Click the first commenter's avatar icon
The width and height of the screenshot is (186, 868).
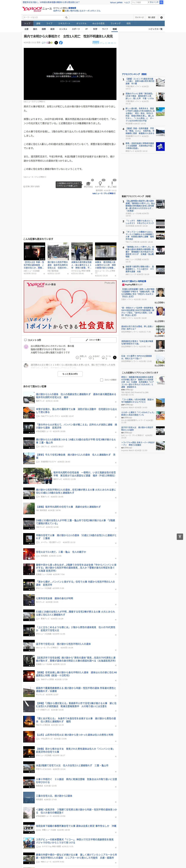26,347
